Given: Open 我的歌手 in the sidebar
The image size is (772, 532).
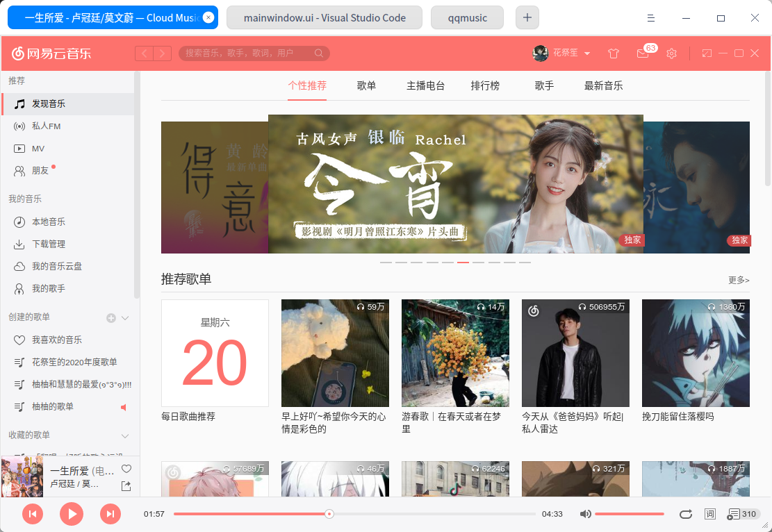Looking at the screenshot, I should pos(68,288).
